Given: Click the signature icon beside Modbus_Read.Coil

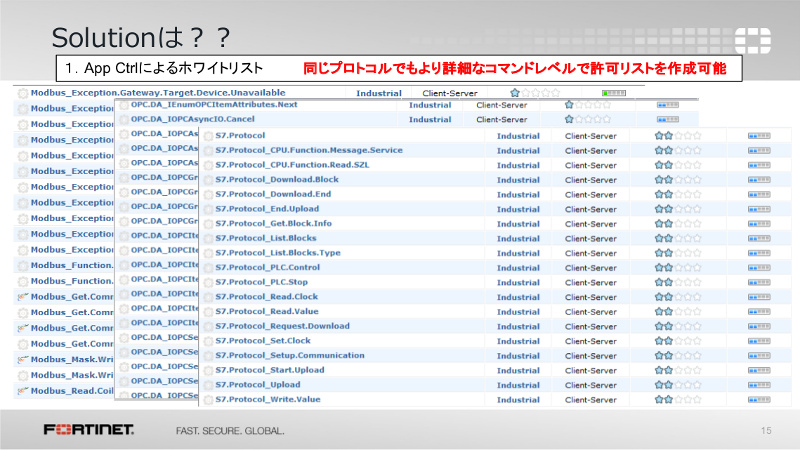Looking at the screenshot, I should (x=23, y=391).
